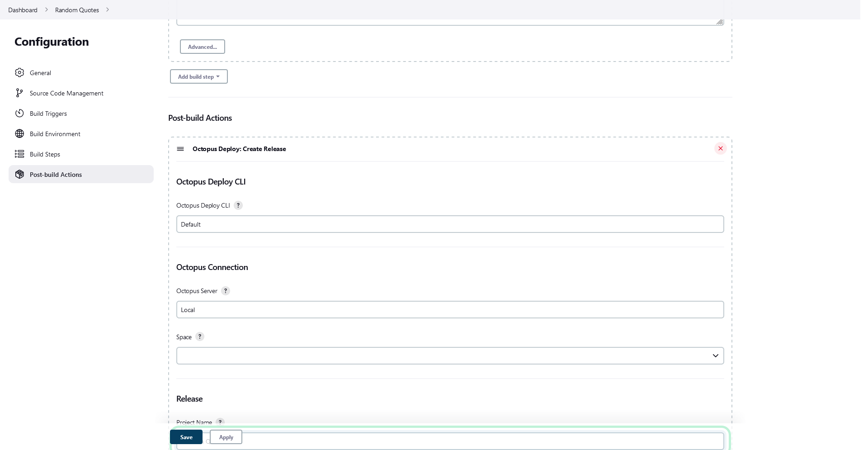
Task: Click the Octopus Deploy: Create Release title
Action: pyautogui.click(x=239, y=149)
